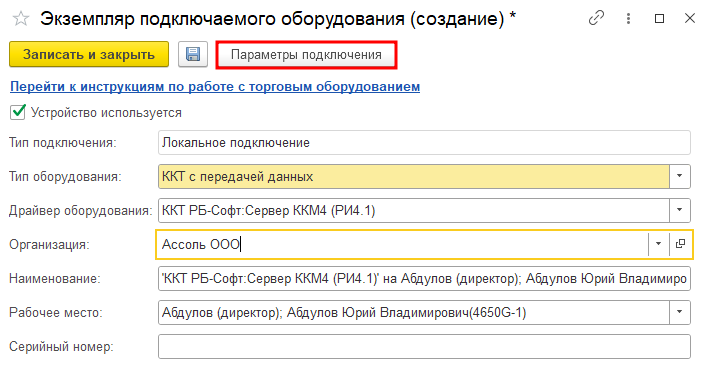Expand the 'Рабочее место' dropdown
This screenshot has height=365, width=704.
[680, 312]
